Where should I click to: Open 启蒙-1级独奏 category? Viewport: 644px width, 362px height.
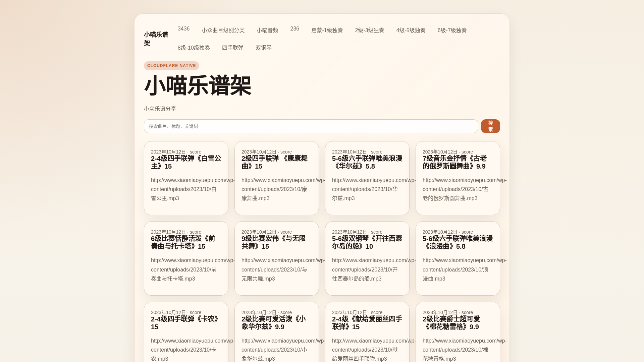point(327,31)
